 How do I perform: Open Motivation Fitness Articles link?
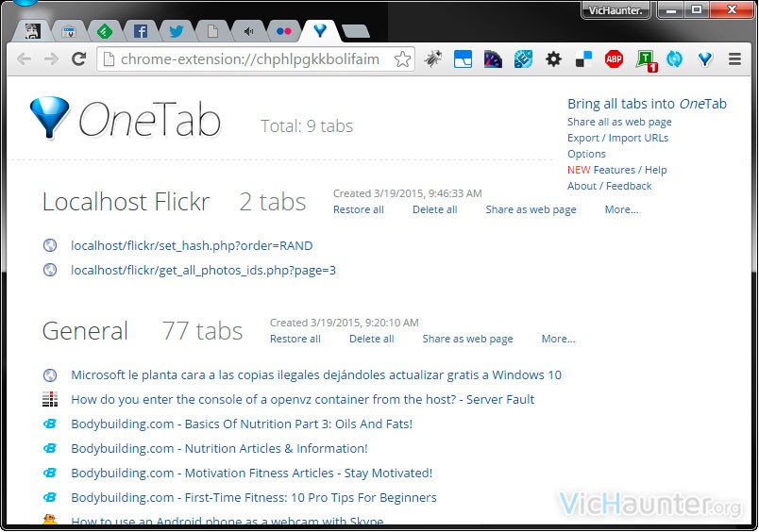[x=252, y=473]
